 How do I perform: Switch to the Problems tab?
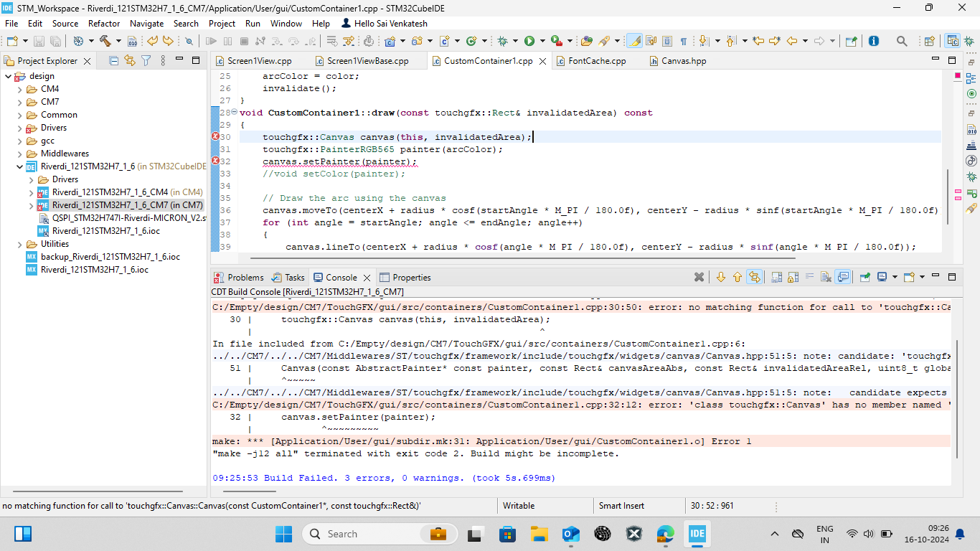click(x=245, y=277)
